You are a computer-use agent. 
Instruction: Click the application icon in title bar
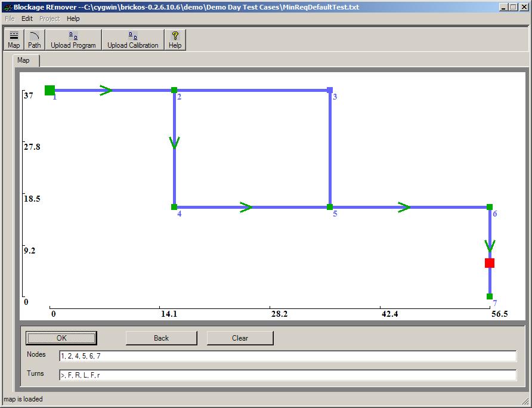click(x=7, y=7)
